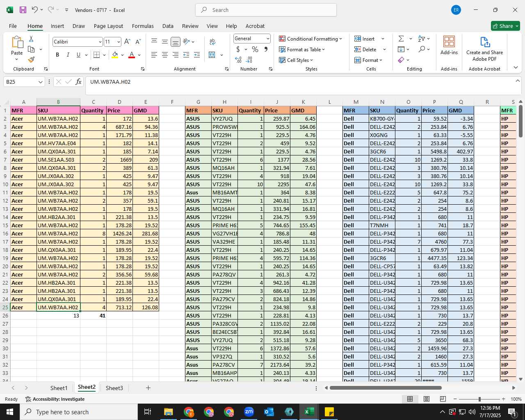Toggle Center alignment
525x420 pixels.
(x=164, y=55)
